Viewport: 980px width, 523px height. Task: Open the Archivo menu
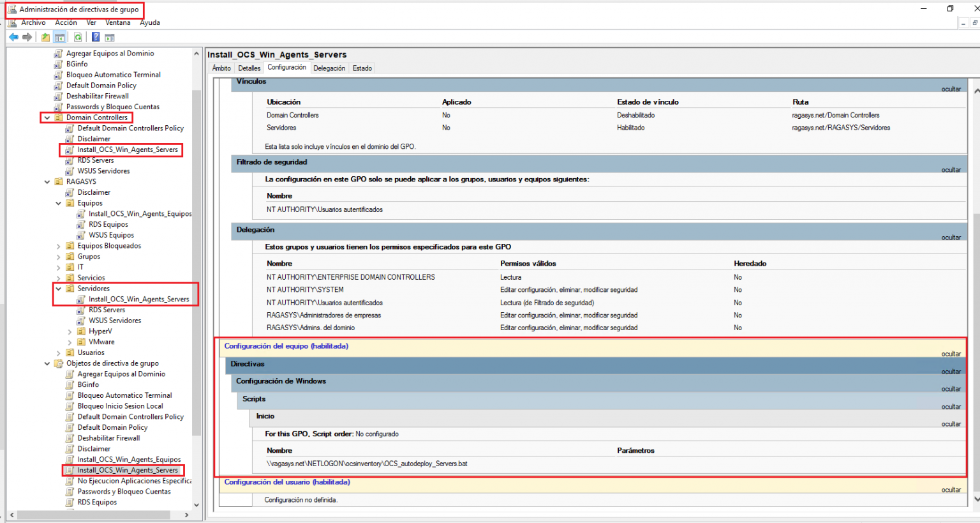[33, 22]
